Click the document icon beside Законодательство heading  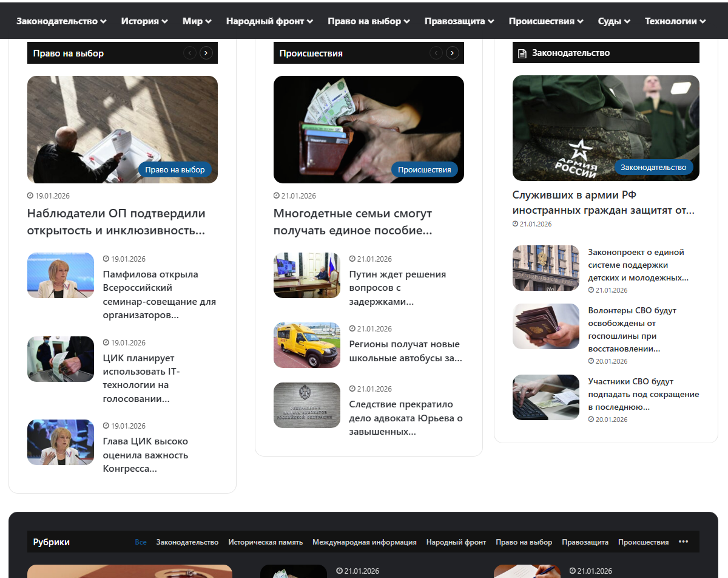pyautogui.click(x=522, y=53)
